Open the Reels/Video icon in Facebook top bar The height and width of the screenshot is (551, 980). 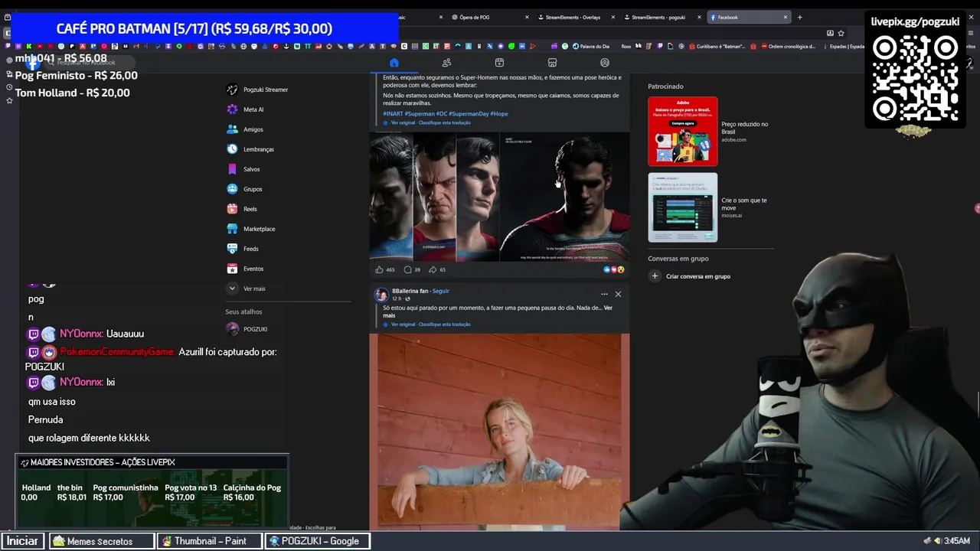[x=499, y=63]
